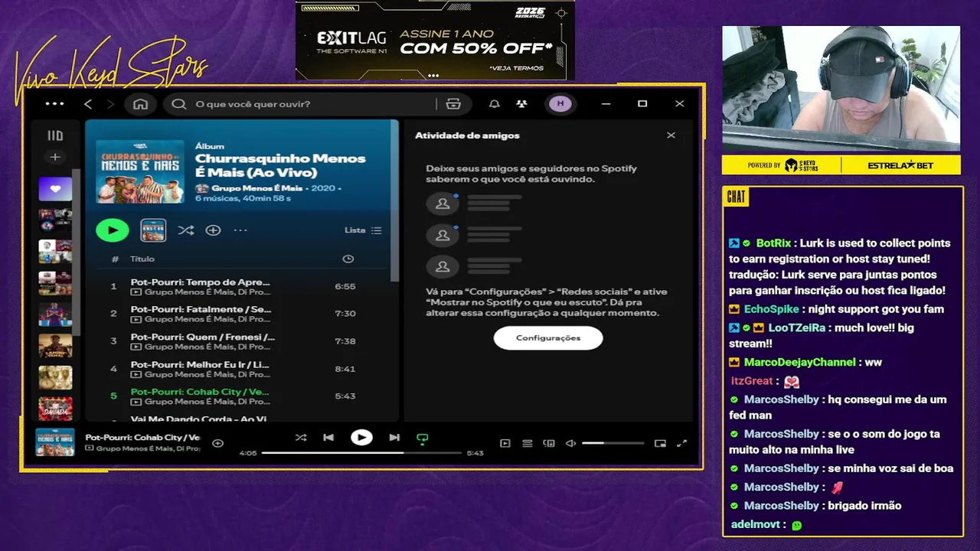Close the 'Atividade de amigos' panel
This screenshot has width=980, height=551.
coord(671,135)
